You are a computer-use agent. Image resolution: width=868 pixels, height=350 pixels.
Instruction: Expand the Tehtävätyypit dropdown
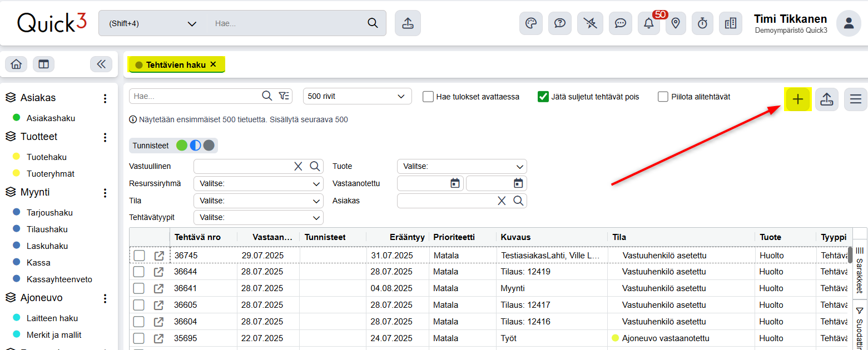[x=259, y=217]
